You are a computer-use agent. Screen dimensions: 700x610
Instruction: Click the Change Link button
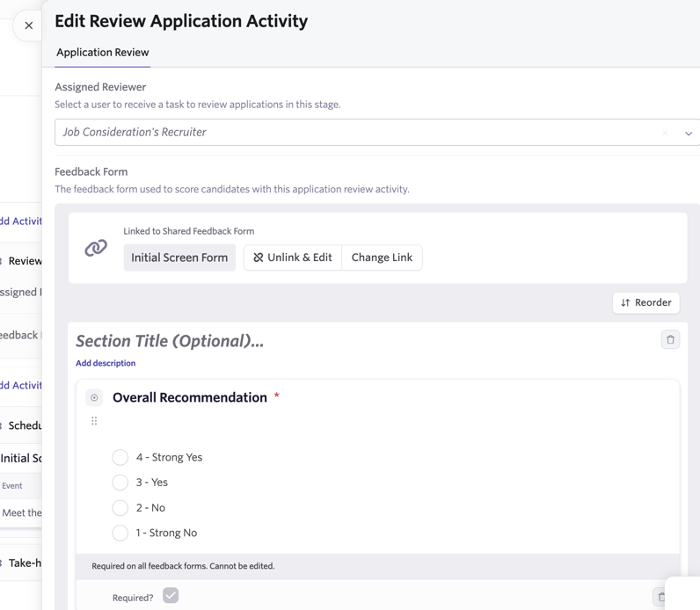[x=382, y=258]
